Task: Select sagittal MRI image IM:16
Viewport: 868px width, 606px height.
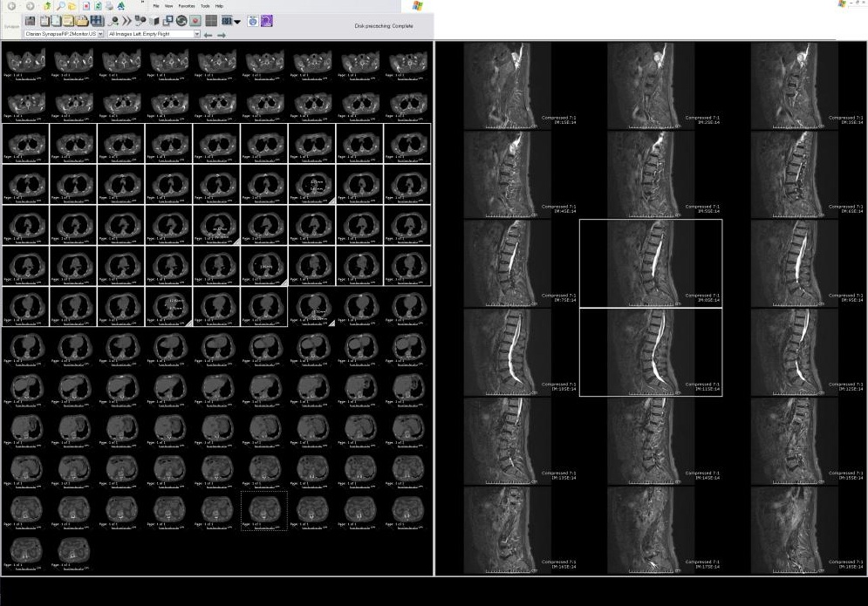Action: tap(507, 529)
